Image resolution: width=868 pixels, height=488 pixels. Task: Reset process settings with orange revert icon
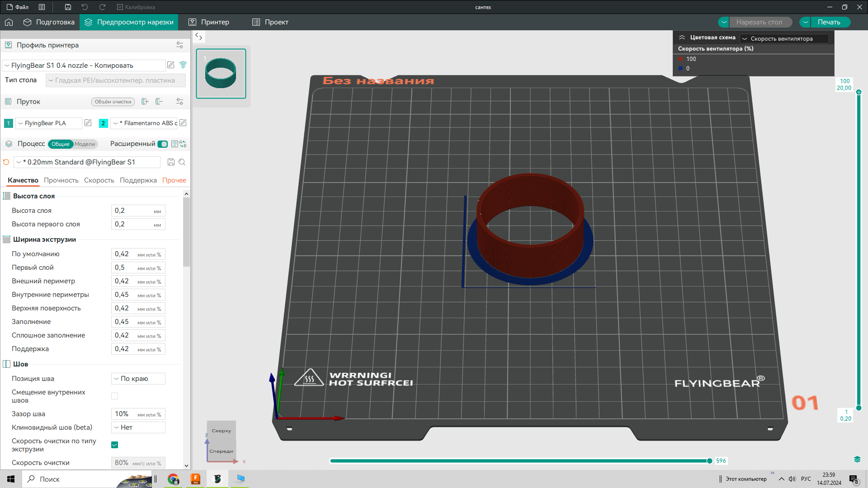point(6,162)
